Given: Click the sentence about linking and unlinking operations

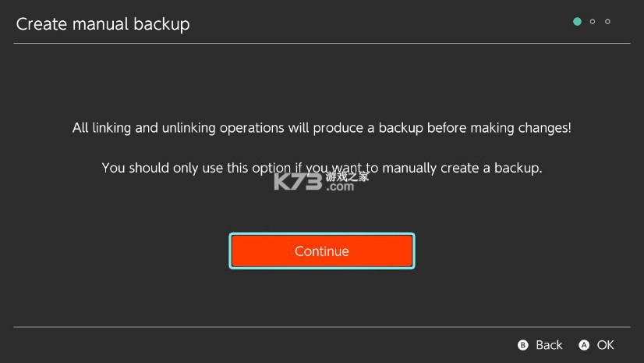Looking at the screenshot, I should (x=321, y=127).
